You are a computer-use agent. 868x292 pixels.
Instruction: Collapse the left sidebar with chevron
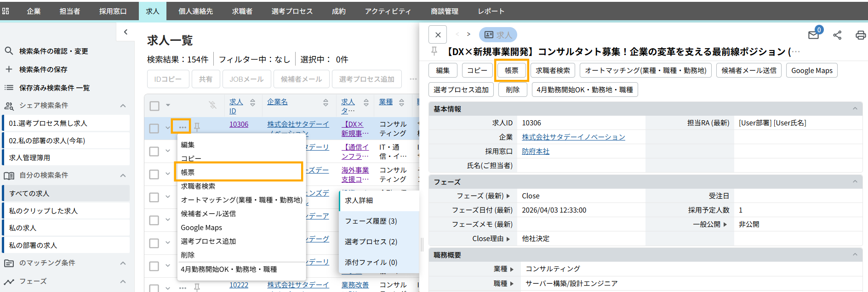126,32
